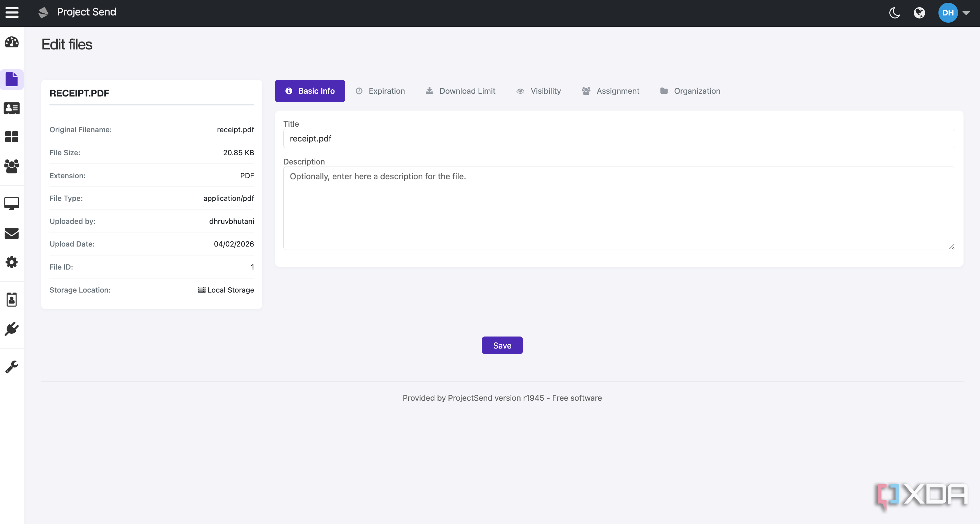Click the 'Edit files' page heading
This screenshot has width=980, height=524.
point(67,45)
